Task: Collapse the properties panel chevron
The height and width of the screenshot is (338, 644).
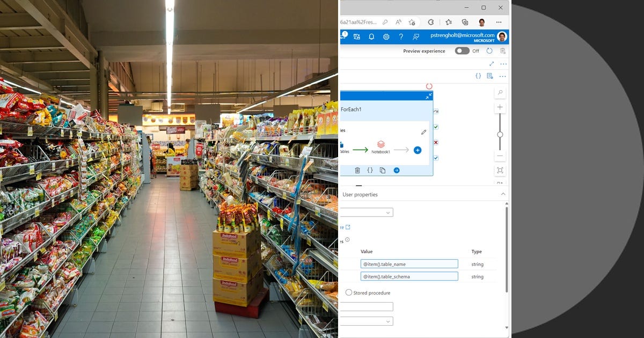Action: tap(503, 194)
